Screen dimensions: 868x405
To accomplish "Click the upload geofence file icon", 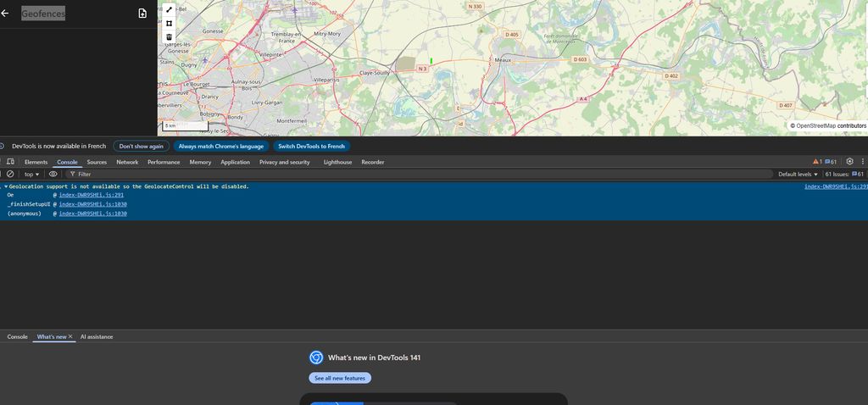I will 142,14.
